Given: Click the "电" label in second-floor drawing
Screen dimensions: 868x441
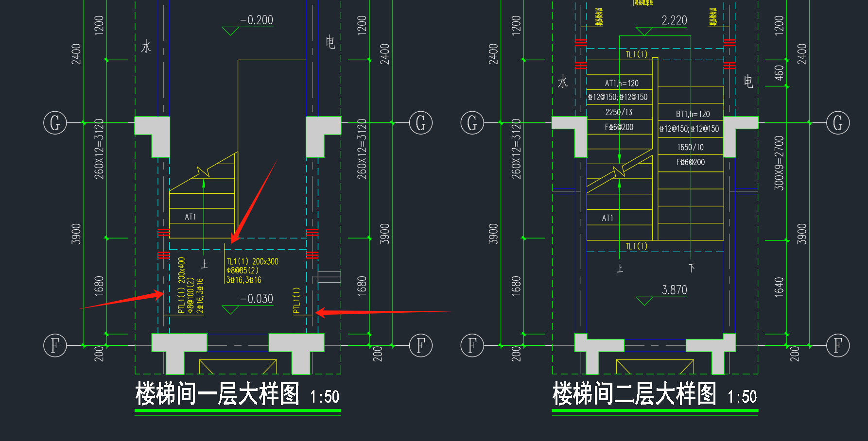Looking at the screenshot, I should [x=748, y=81].
